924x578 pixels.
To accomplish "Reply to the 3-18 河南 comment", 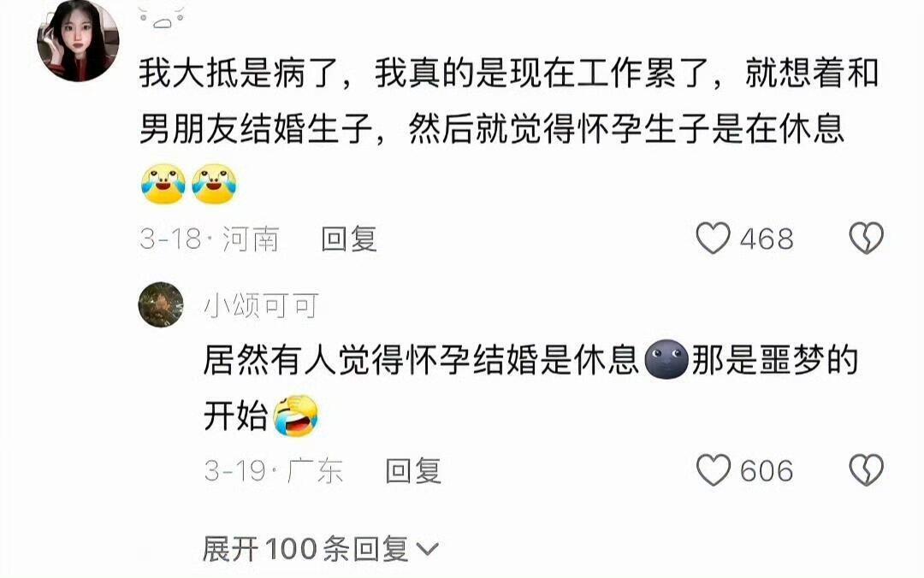I will 349,239.
